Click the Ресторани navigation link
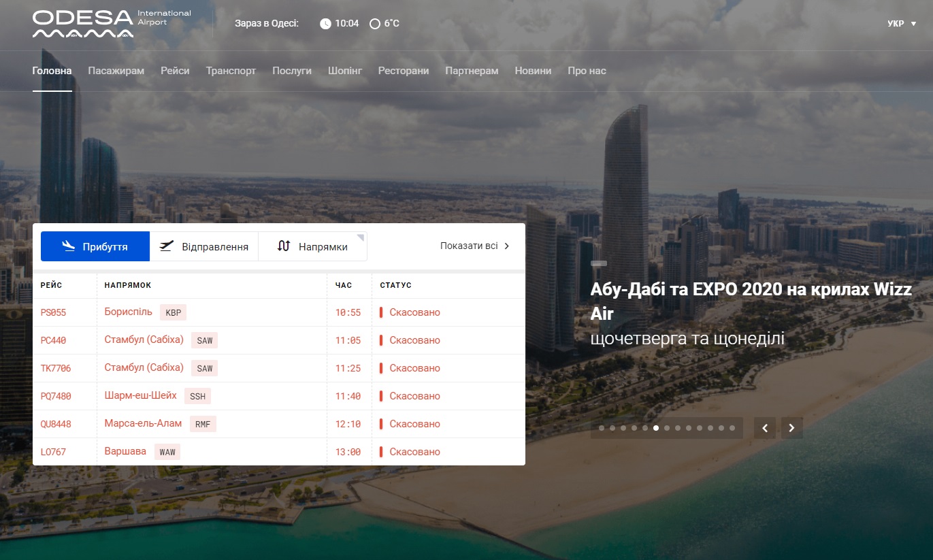The width and height of the screenshot is (933, 560). coord(404,71)
